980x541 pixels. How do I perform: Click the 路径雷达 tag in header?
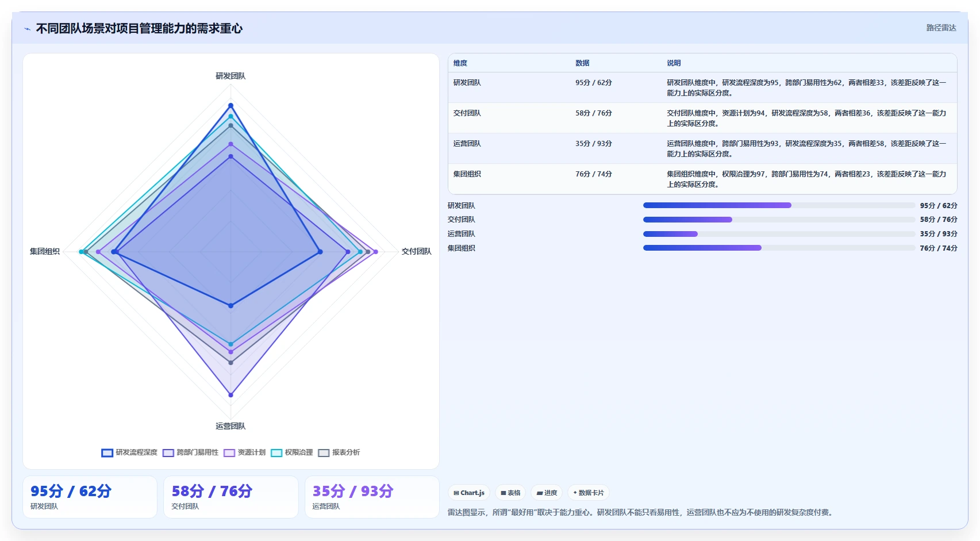coord(941,28)
